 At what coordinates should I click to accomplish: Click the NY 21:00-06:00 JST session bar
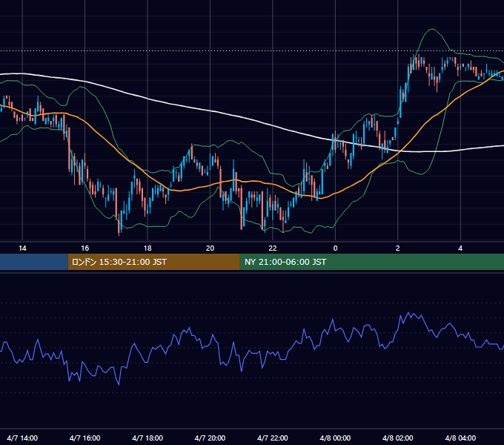pos(372,262)
